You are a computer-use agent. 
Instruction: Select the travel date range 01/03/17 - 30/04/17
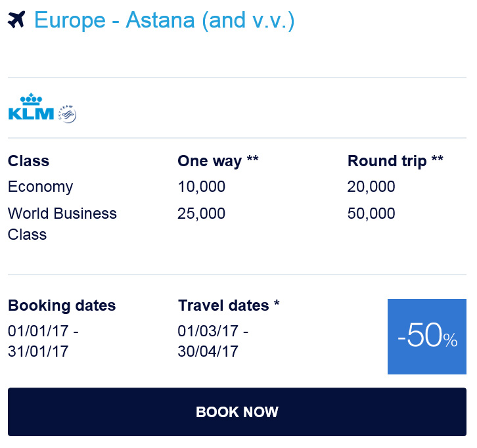pos(213,341)
